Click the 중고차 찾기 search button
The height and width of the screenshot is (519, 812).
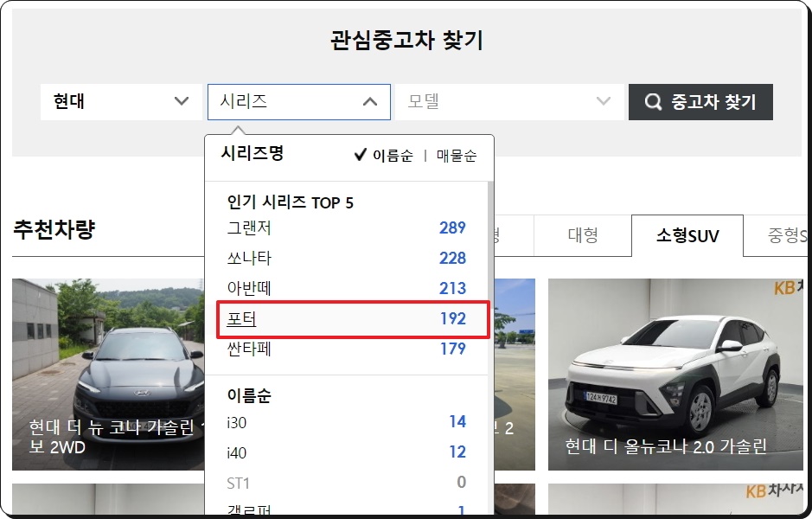pyautogui.click(x=700, y=102)
